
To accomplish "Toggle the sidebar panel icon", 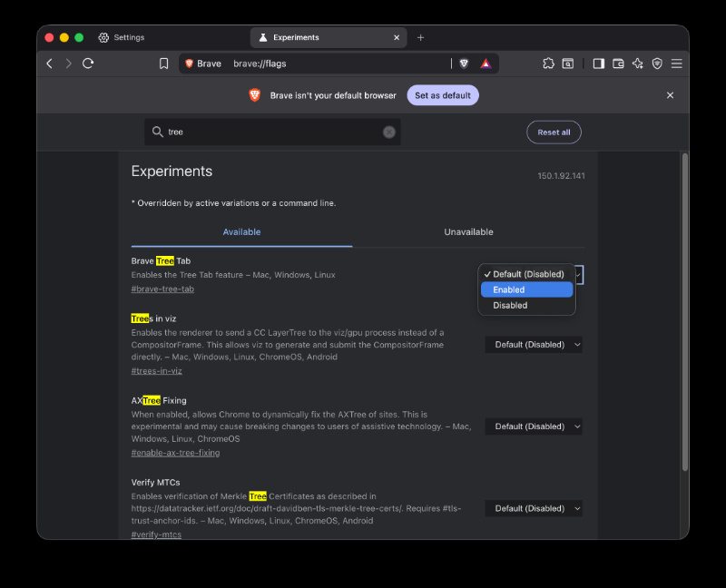I will [599, 64].
